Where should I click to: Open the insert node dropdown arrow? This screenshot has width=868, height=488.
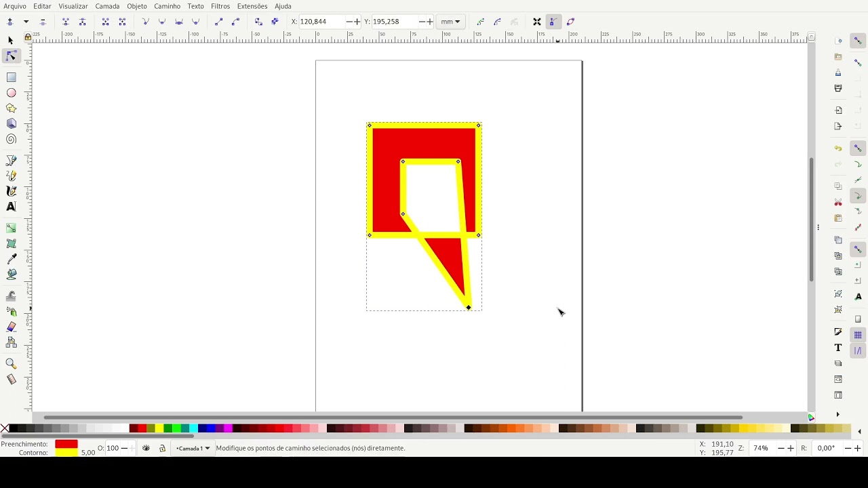[x=26, y=22]
